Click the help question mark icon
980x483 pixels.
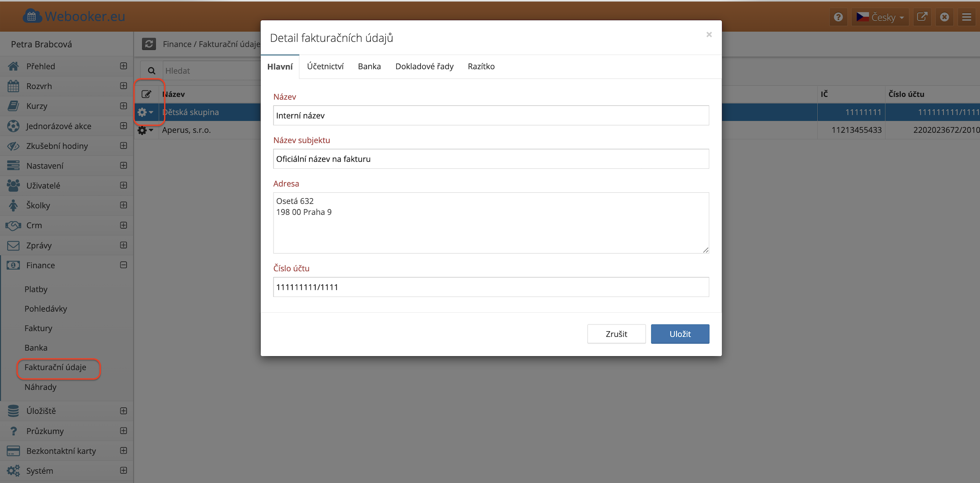point(838,17)
